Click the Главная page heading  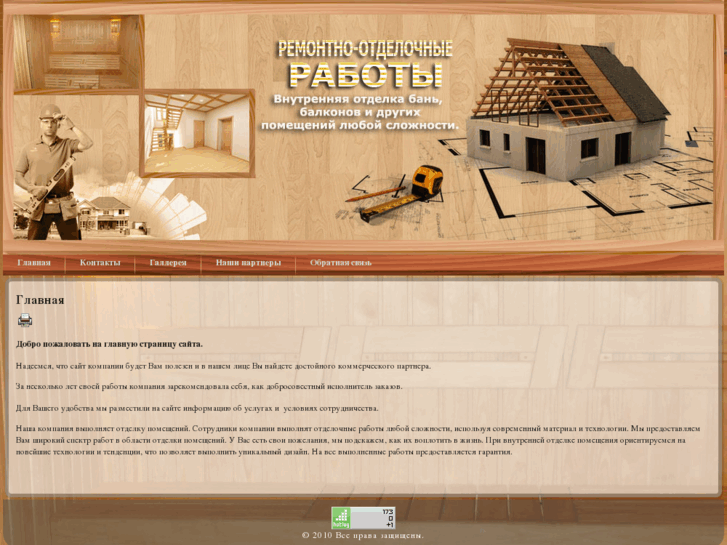click(40, 300)
